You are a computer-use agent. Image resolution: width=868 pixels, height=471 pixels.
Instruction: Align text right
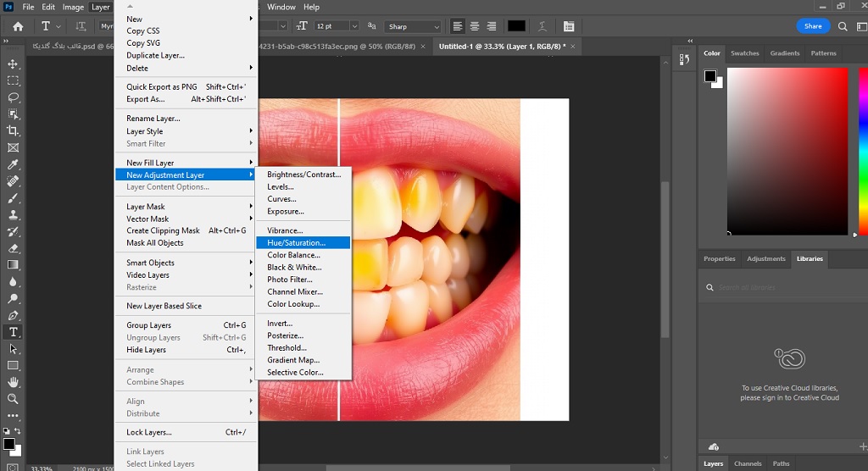coord(491,26)
